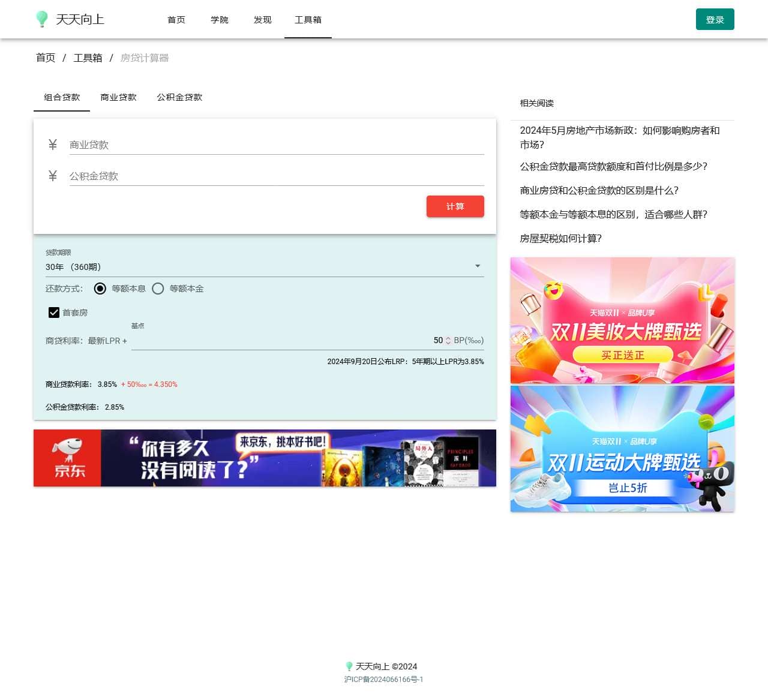
Task: Open the 双11运动大牌甄选 banner ad
Action: point(622,449)
